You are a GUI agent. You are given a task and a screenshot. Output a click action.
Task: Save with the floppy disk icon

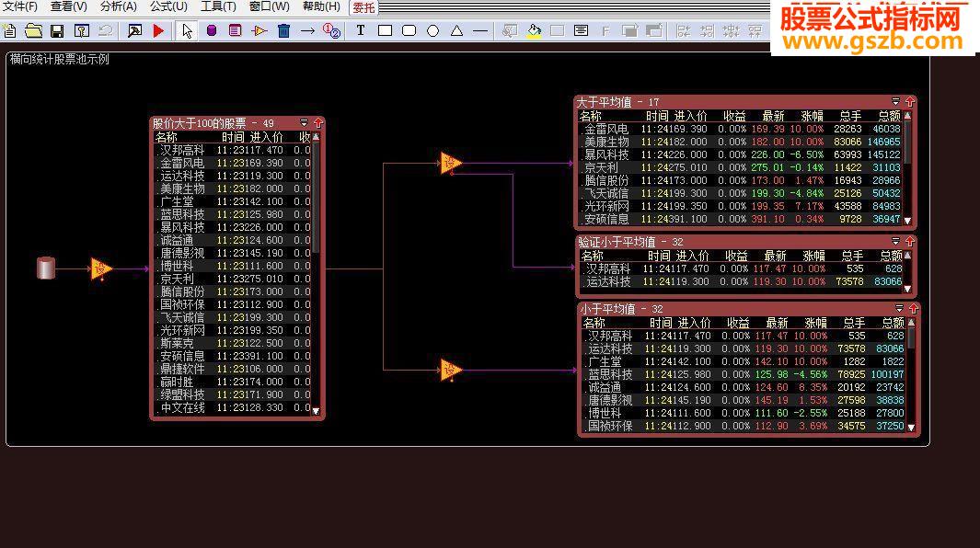[x=57, y=30]
